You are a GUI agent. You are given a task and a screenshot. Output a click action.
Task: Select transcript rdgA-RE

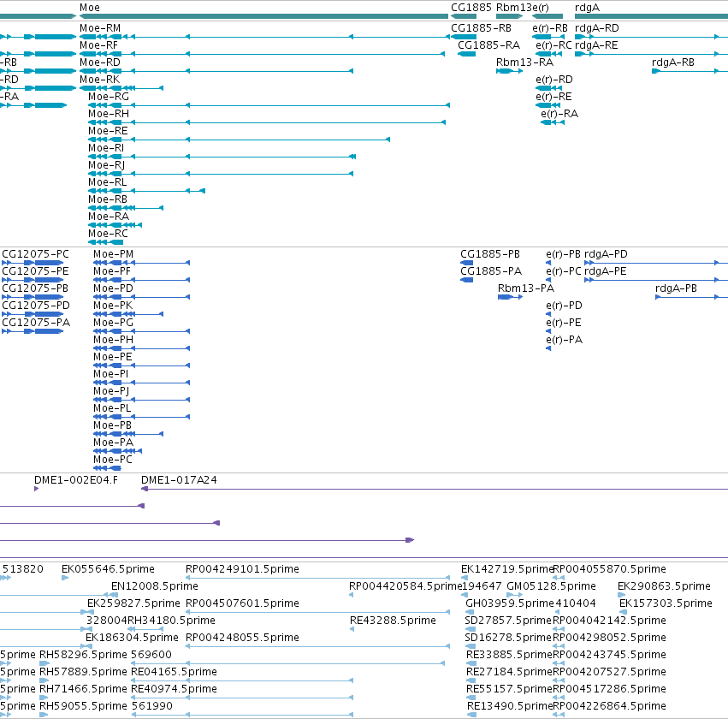click(x=596, y=45)
